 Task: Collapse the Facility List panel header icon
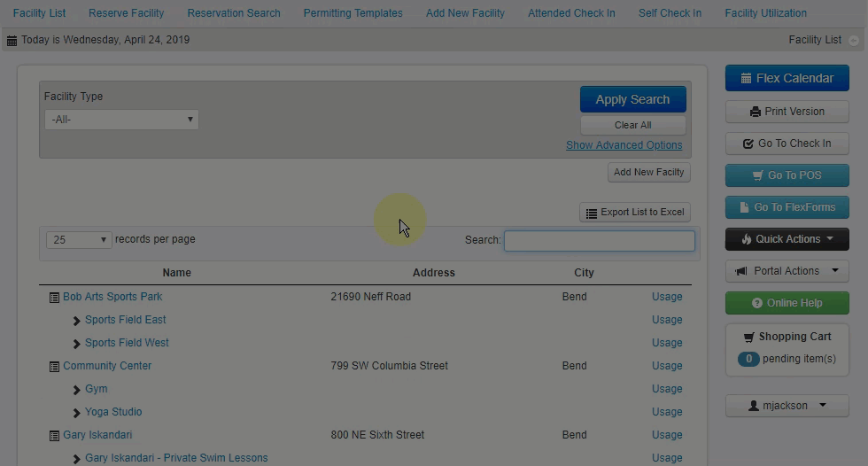pos(853,41)
